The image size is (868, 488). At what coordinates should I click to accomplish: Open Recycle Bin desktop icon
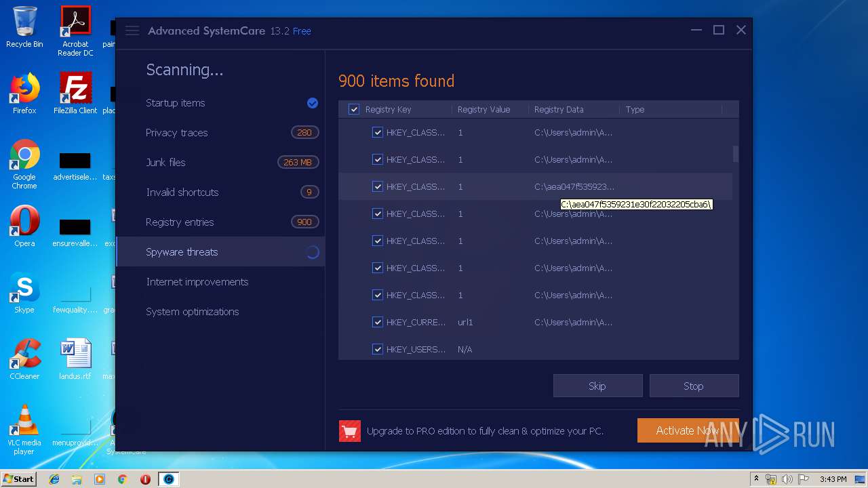(24, 27)
